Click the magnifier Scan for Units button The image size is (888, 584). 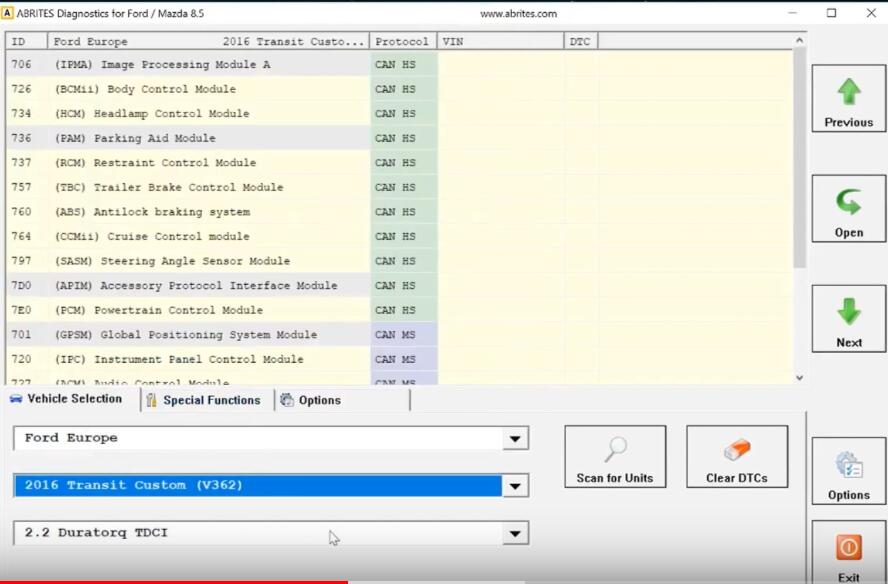tap(615, 457)
